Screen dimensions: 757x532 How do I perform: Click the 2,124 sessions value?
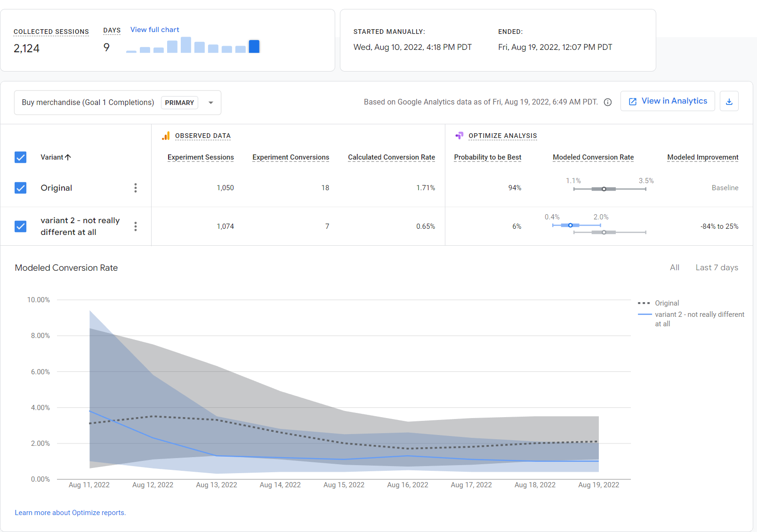pos(27,48)
